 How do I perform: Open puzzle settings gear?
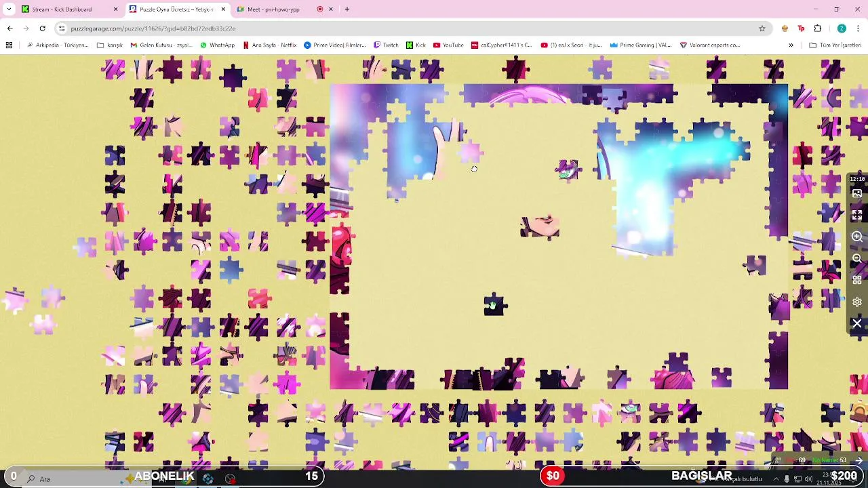point(857,302)
